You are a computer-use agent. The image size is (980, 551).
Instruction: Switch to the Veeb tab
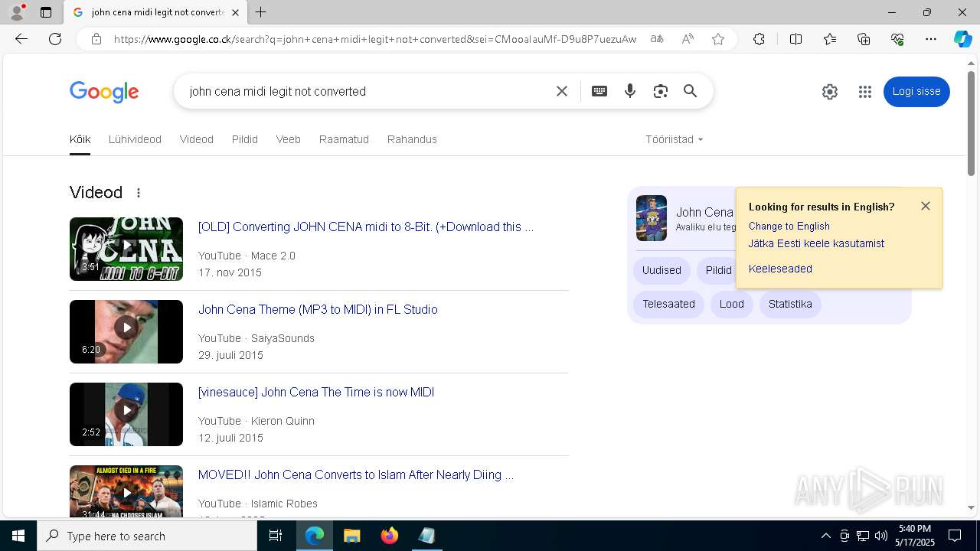point(289,139)
